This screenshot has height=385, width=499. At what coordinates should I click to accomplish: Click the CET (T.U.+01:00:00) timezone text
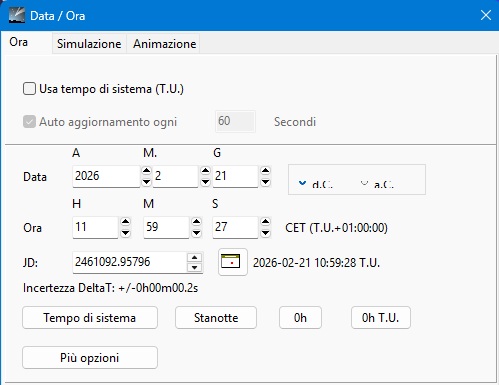pyautogui.click(x=336, y=228)
